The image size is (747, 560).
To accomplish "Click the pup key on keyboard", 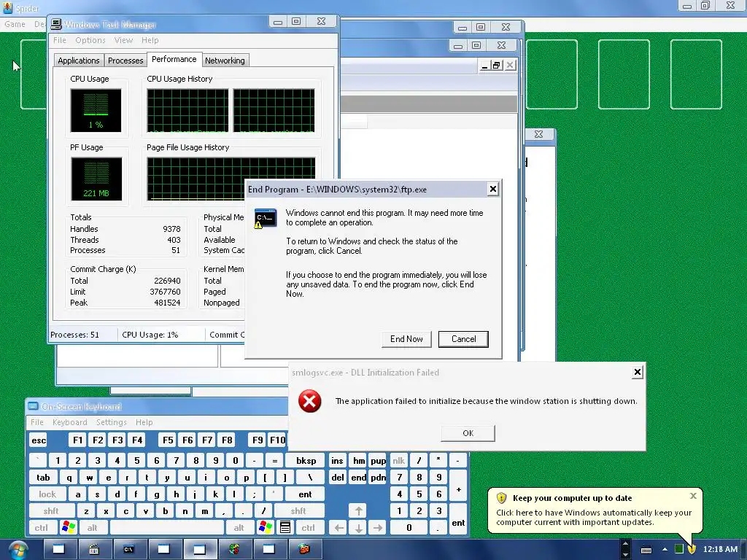I will coord(378,461).
